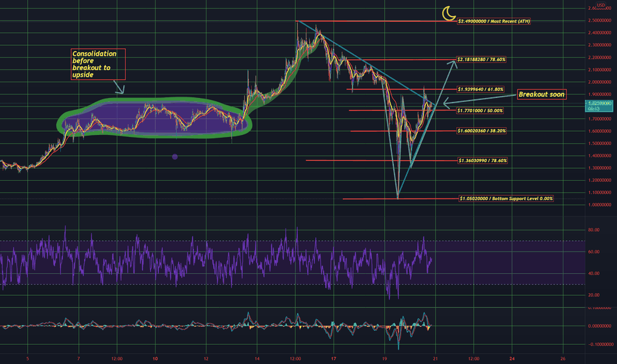
Task: Click date 7 on the time axis
Action: (x=79, y=359)
